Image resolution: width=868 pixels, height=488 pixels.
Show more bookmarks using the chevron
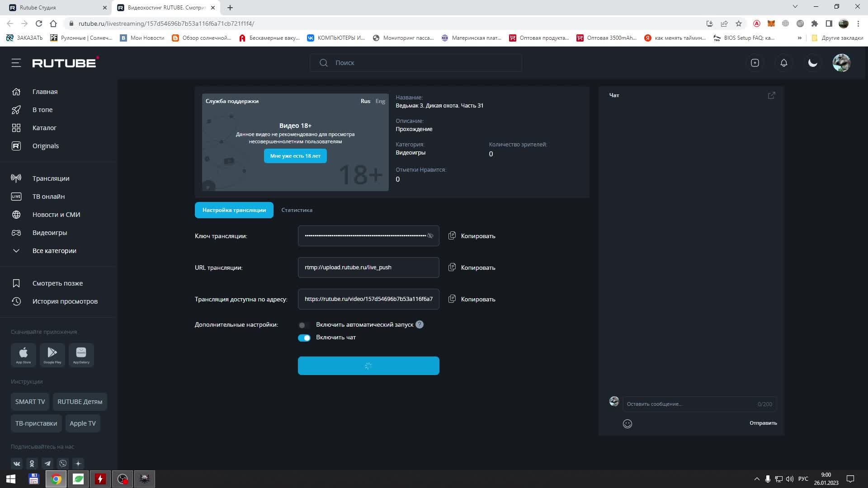pyautogui.click(x=800, y=38)
